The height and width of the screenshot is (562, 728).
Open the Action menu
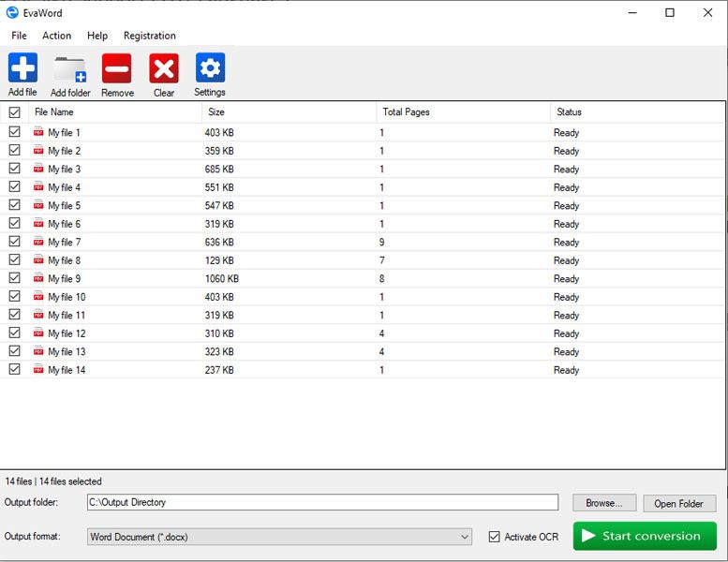(x=56, y=36)
